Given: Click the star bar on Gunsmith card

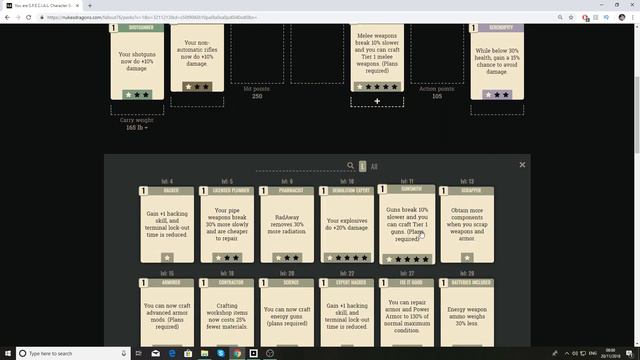Looking at the screenshot, I should [407, 259].
